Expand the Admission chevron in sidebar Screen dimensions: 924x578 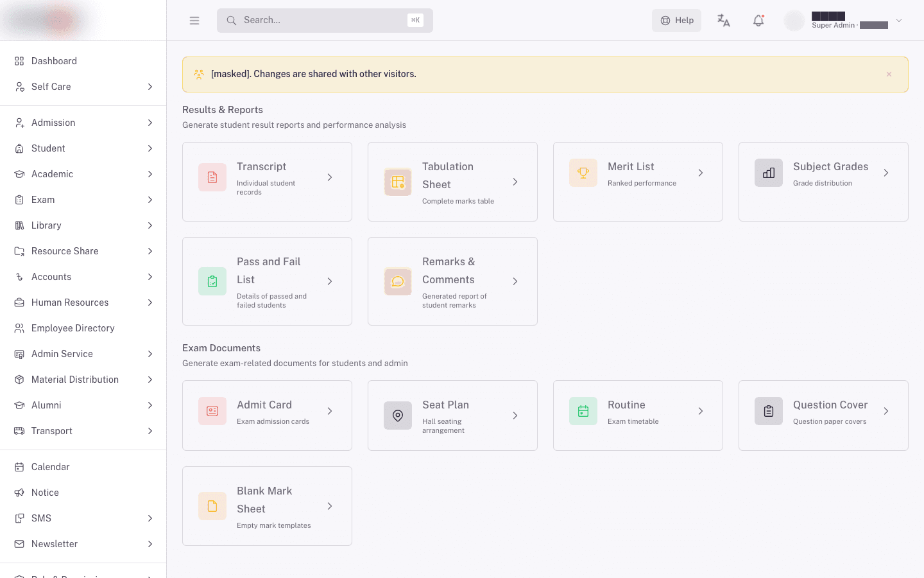[150, 123]
